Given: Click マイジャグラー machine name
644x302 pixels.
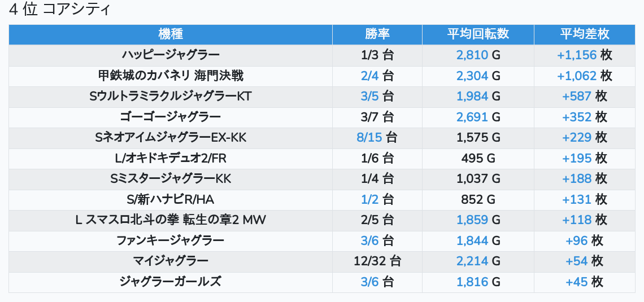Looking at the screenshot, I should (171, 261).
